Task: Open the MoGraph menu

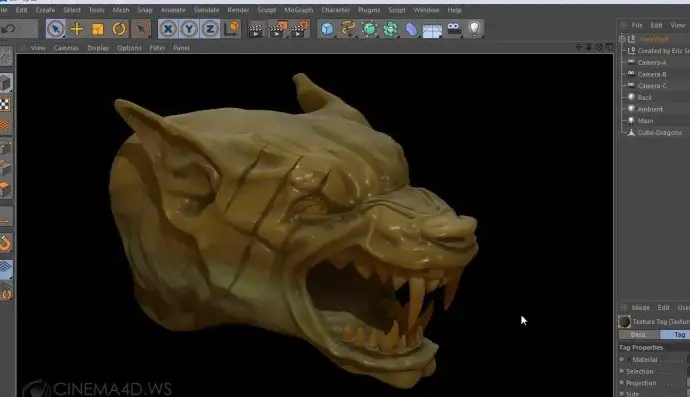Action: click(299, 10)
